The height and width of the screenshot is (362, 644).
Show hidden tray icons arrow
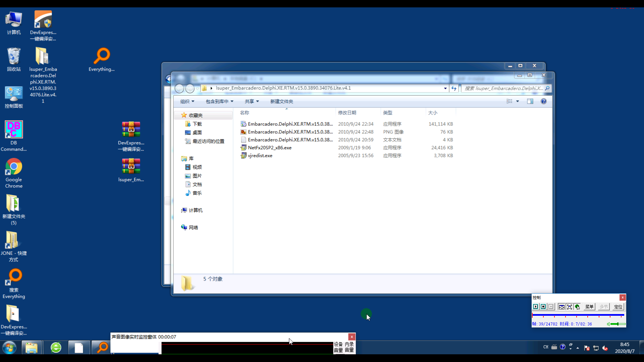[x=578, y=348]
